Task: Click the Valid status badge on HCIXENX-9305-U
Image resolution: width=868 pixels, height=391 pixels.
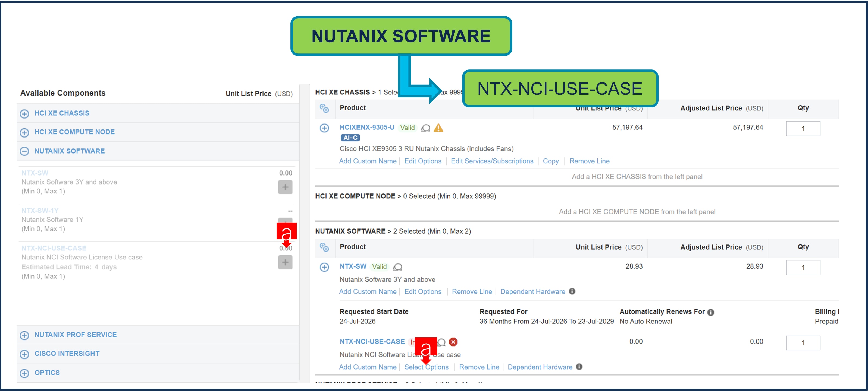Action: [x=407, y=128]
